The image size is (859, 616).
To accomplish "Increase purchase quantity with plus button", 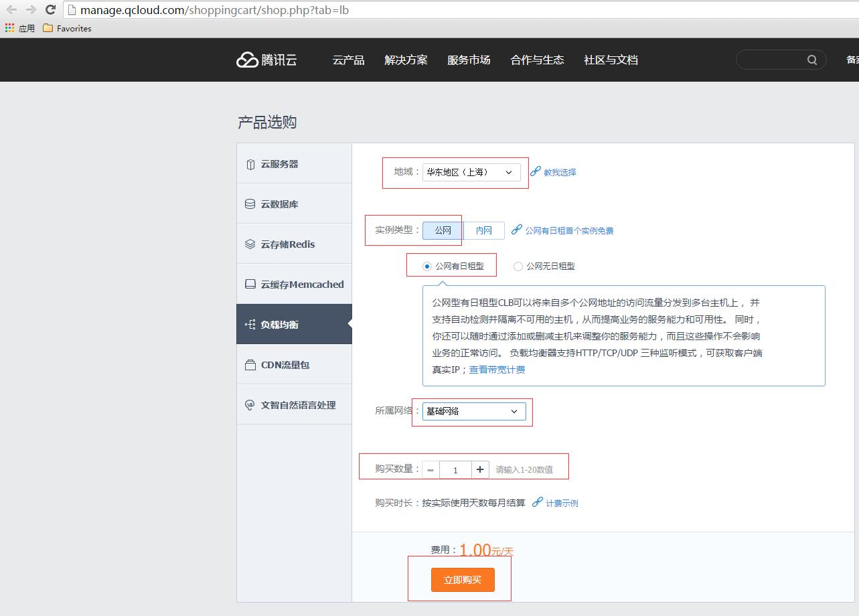I will tap(480, 469).
